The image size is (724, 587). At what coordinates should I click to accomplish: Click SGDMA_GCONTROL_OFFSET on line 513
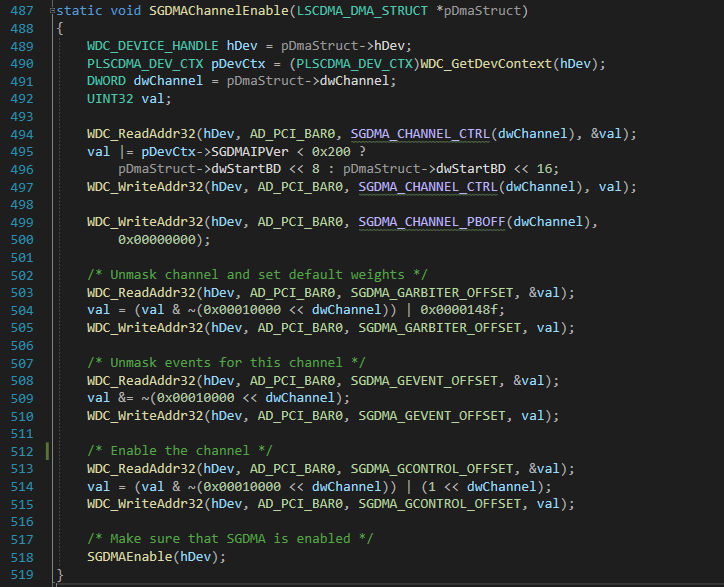coord(432,468)
